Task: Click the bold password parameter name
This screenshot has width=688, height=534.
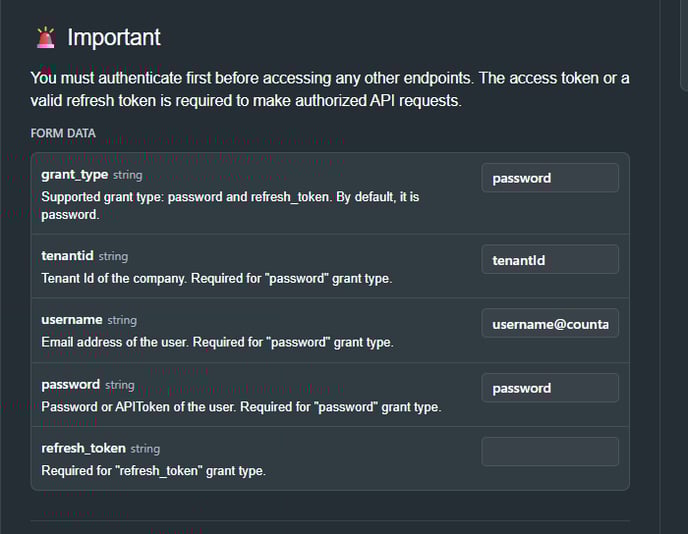Action: [x=71, y=385]
